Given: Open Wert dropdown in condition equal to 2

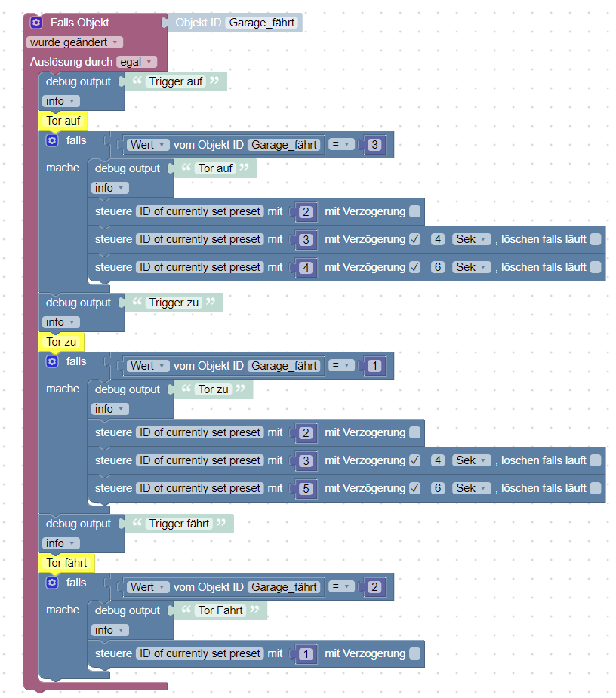Looking at the screenshot, I should [x=148, y=587].
